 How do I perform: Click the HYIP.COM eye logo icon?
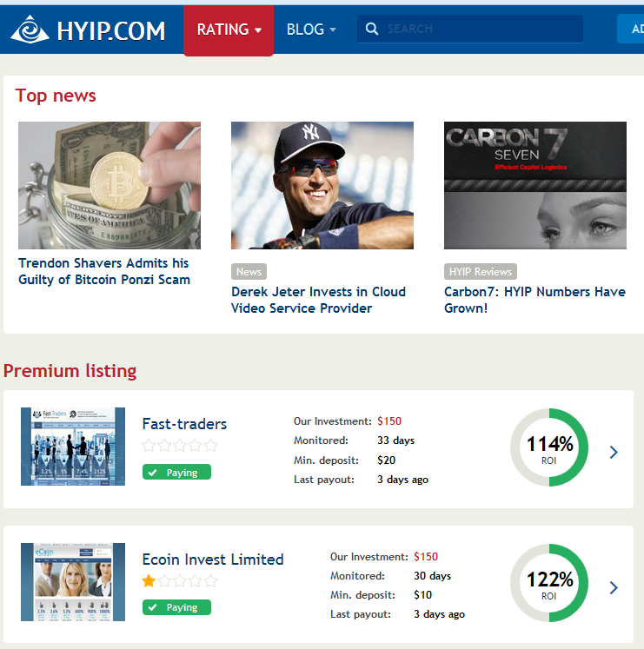pyautogui.click(x=30, y=30)
